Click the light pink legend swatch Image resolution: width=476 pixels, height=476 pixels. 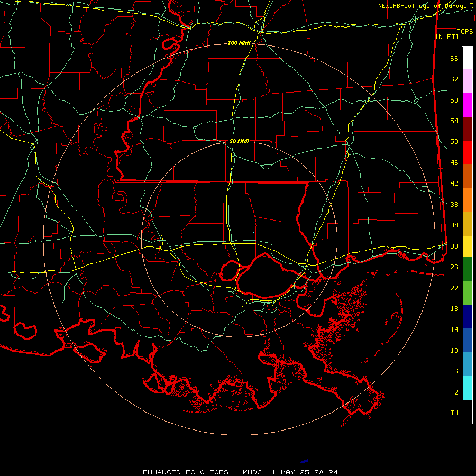(x=467, y=81)
